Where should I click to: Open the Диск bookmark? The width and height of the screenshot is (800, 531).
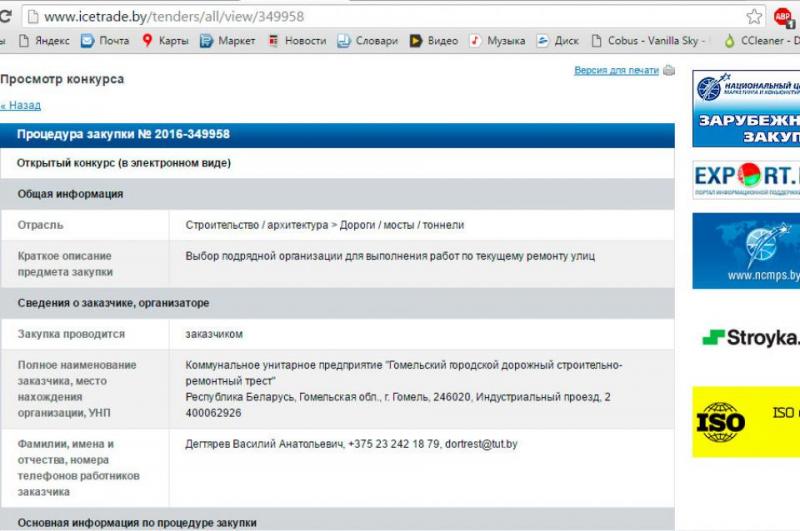558,41
